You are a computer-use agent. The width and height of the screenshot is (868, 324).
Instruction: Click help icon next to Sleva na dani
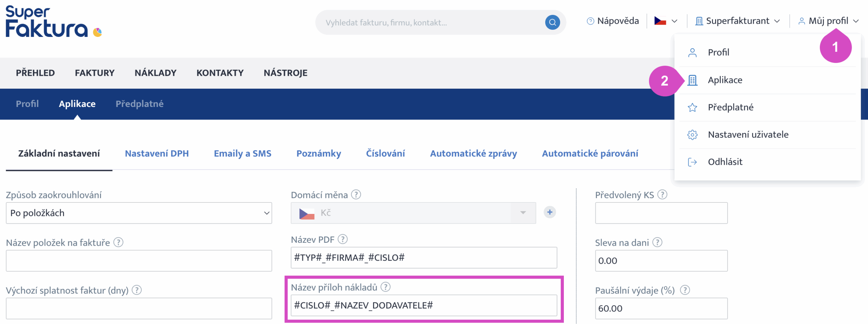pos(657,242)
